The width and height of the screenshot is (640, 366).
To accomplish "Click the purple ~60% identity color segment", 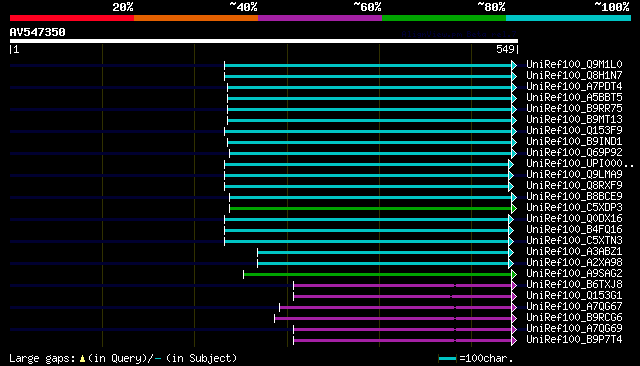I will click(x=320, y=18).
